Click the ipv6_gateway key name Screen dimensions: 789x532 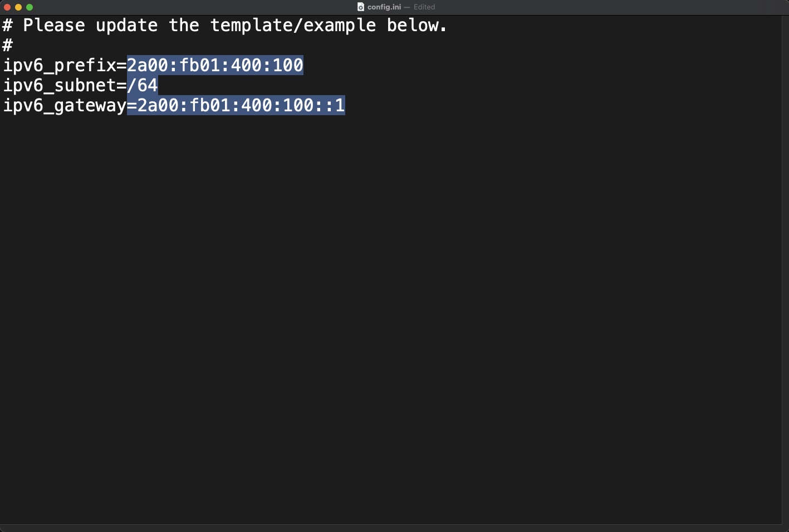tap(65, 106)
